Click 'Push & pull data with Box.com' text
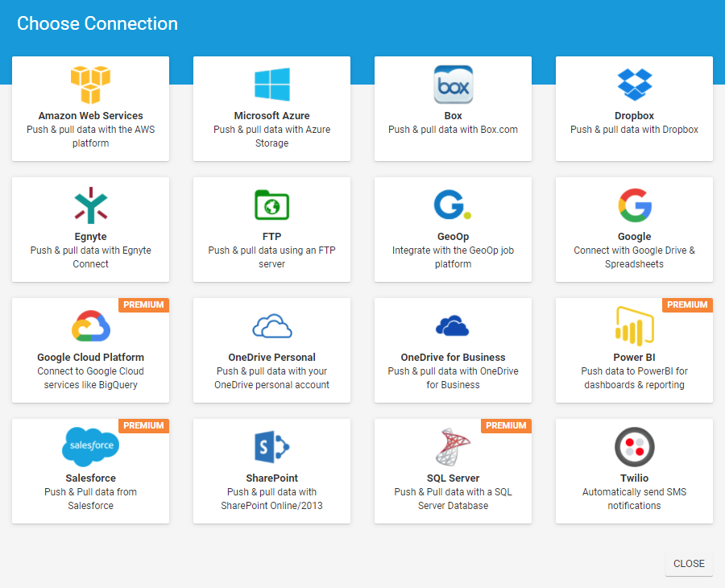725x588 pixels. [453, 130]
